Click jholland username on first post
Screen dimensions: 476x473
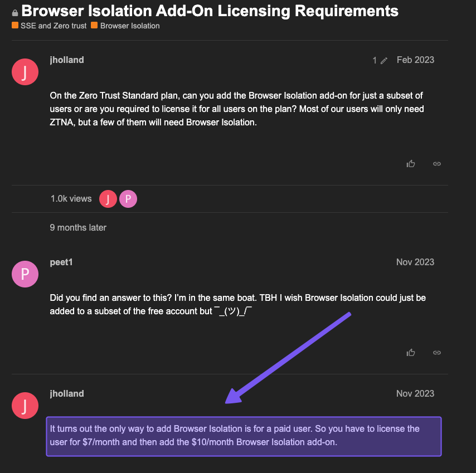point(67,60)
